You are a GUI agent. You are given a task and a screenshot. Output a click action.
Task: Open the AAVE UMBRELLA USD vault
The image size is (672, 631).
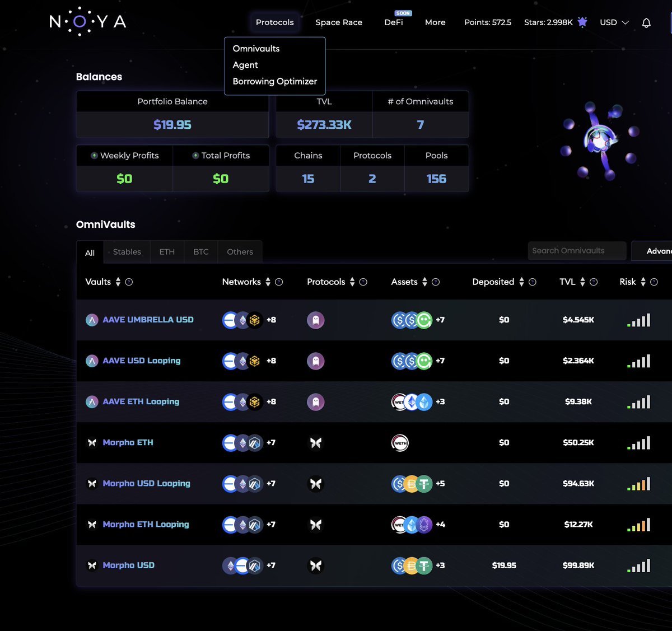[148, 320]
